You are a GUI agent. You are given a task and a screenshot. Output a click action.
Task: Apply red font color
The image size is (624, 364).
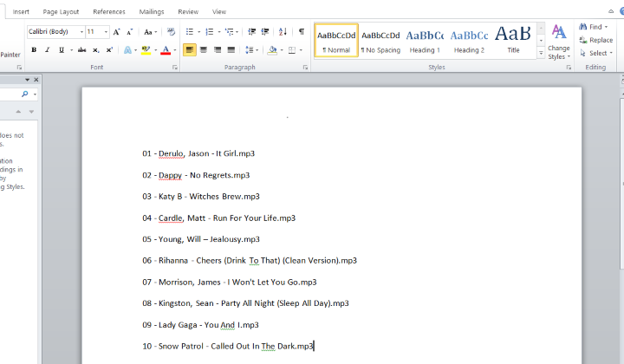point(166,50)
